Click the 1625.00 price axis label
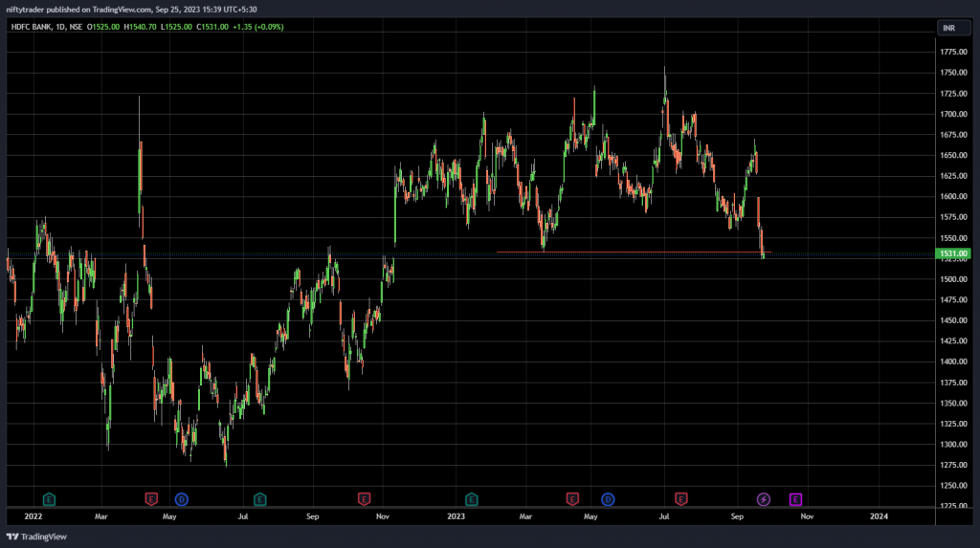This screenshot has width=980, height=548. coord(954,176)
